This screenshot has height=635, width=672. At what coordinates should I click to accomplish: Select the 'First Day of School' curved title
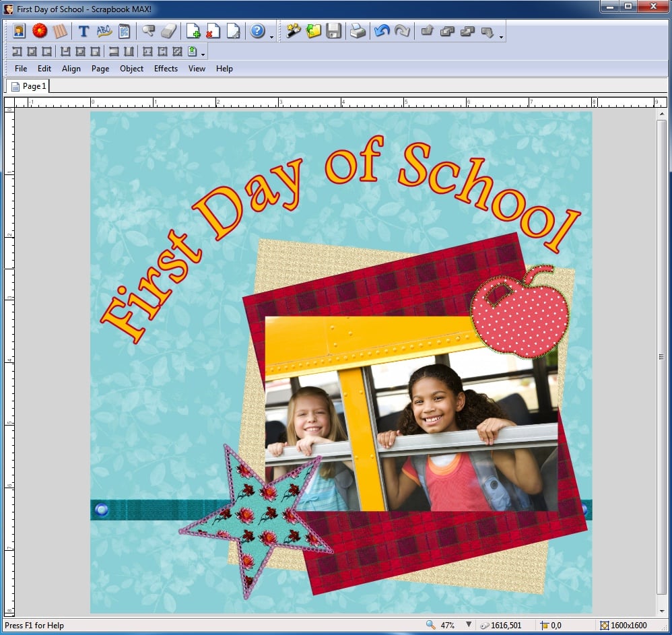tap(341, 239)
